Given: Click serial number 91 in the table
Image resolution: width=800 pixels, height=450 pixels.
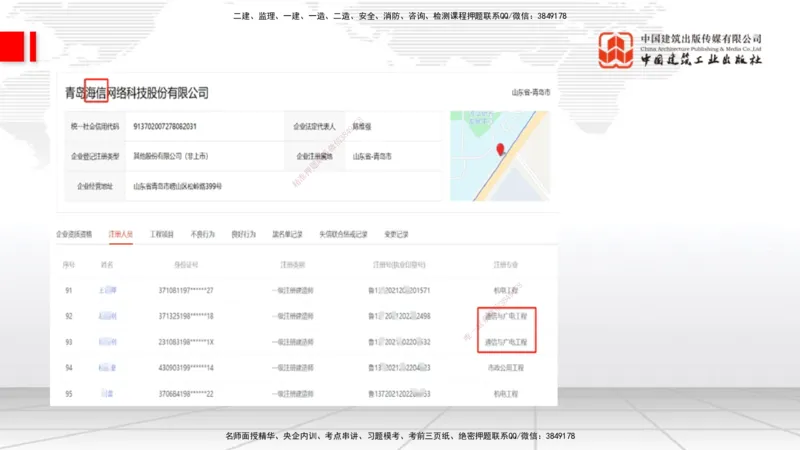Looking at the screenshot, I should (68, 290).
